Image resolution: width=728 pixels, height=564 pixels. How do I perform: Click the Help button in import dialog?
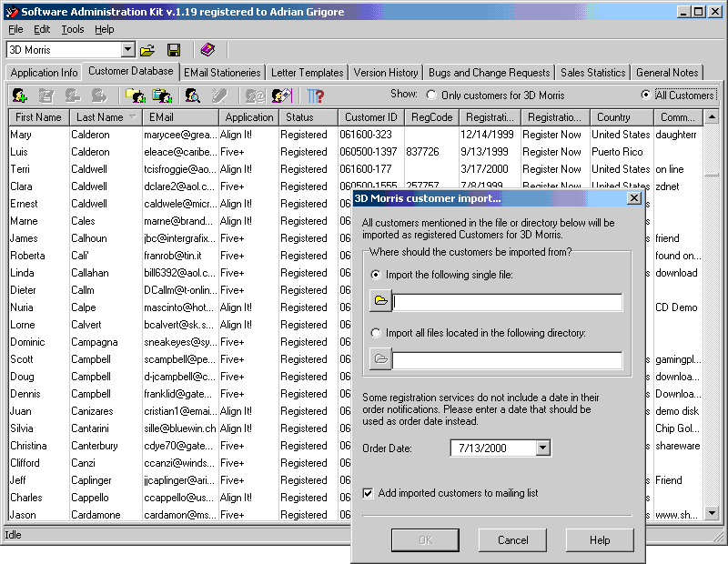coord(600,539)
